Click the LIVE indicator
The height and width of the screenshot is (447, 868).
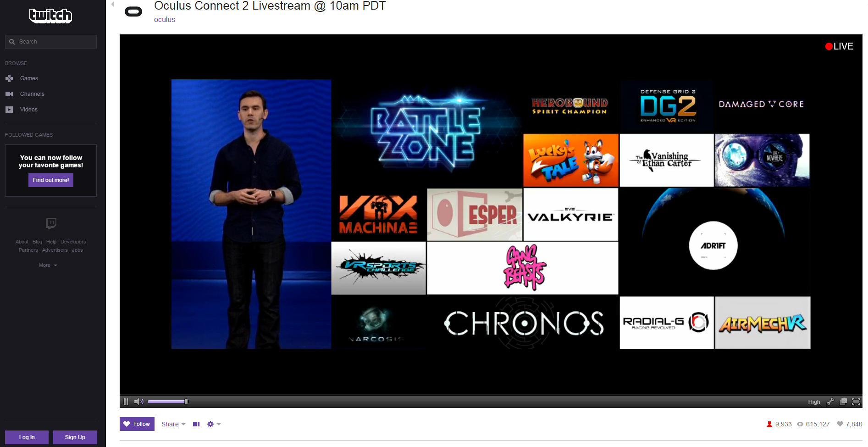click(x=839, y=46)
